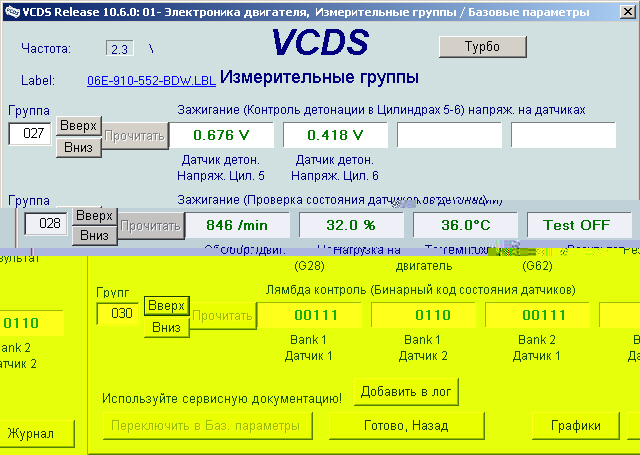640x455 pixels.
Task: Click the VCDS icon in title bar
Action: click(x=12, y=11)
